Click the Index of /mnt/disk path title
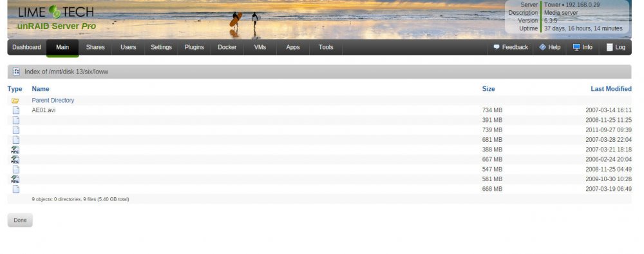 click(66, 72)
